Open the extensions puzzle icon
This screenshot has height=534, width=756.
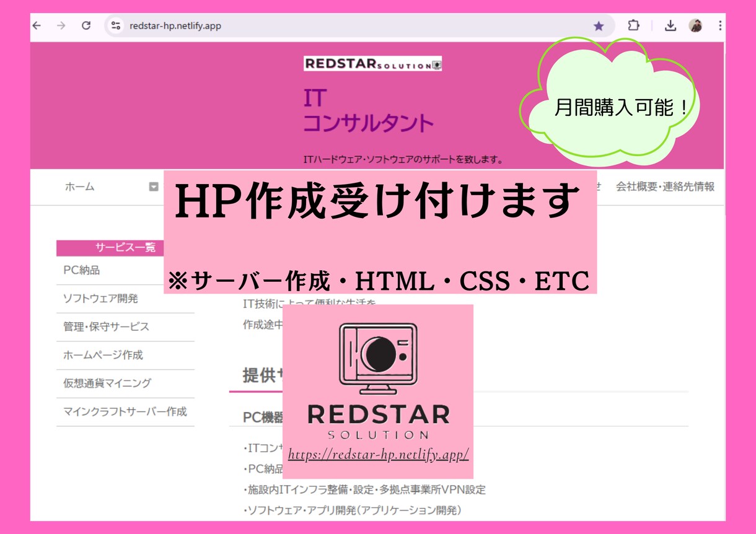633,25
